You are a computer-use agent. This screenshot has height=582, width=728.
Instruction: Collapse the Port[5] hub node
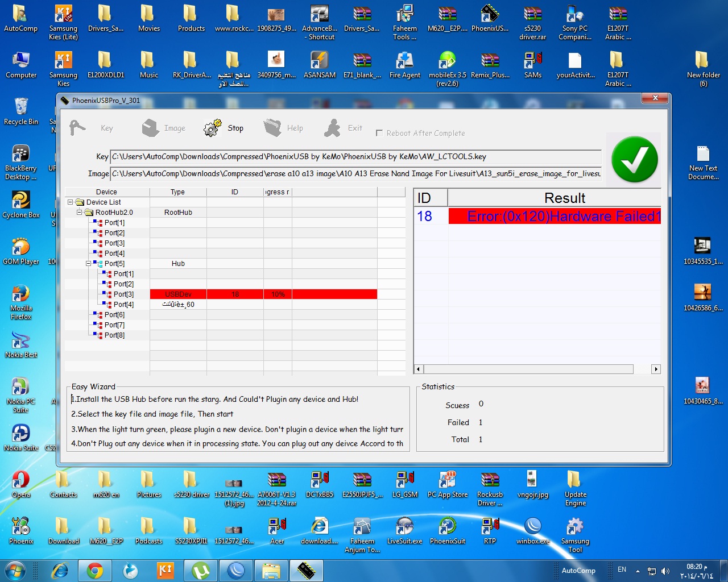[x=89, y=264]
